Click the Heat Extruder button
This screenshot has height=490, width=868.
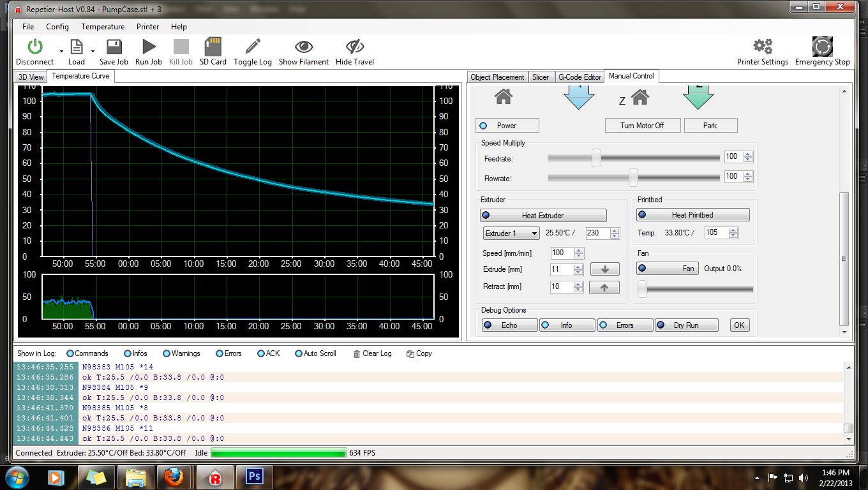543,216
